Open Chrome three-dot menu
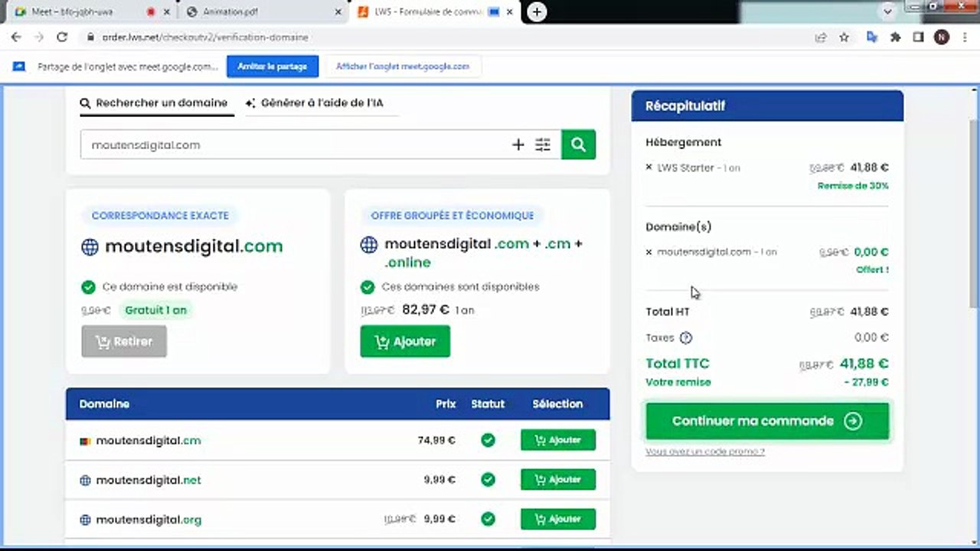 click(x=965, y=37)
